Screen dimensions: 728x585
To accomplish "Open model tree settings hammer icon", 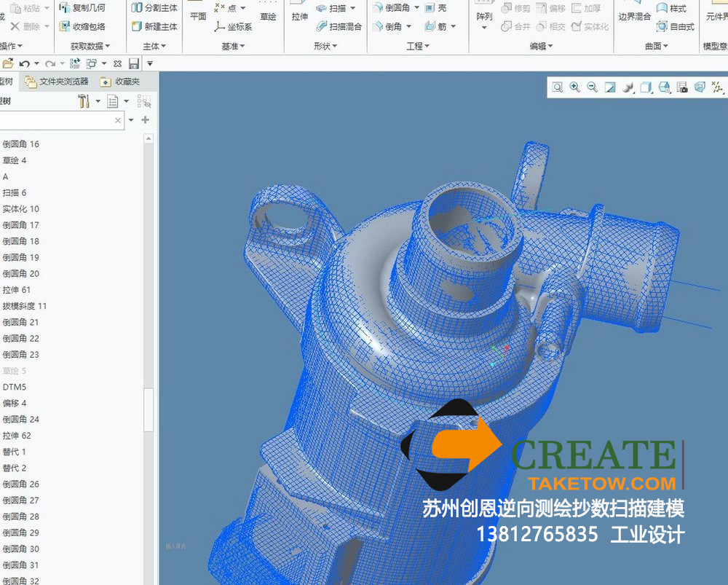I will [83, 101].
